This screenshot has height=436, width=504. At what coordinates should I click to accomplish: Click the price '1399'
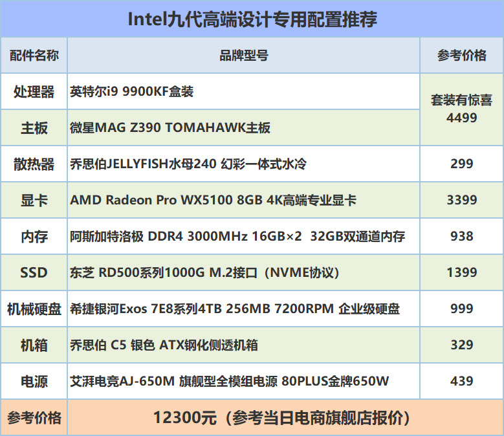462,272
